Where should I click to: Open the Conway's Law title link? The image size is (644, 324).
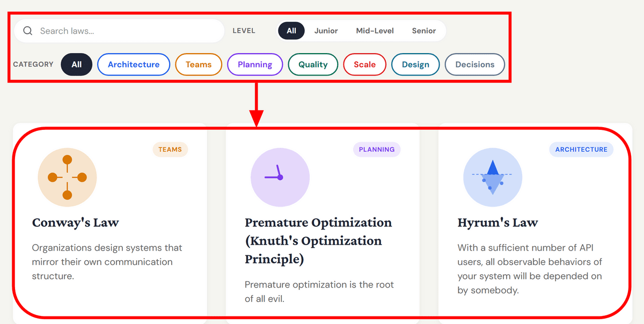coord(76,223)
